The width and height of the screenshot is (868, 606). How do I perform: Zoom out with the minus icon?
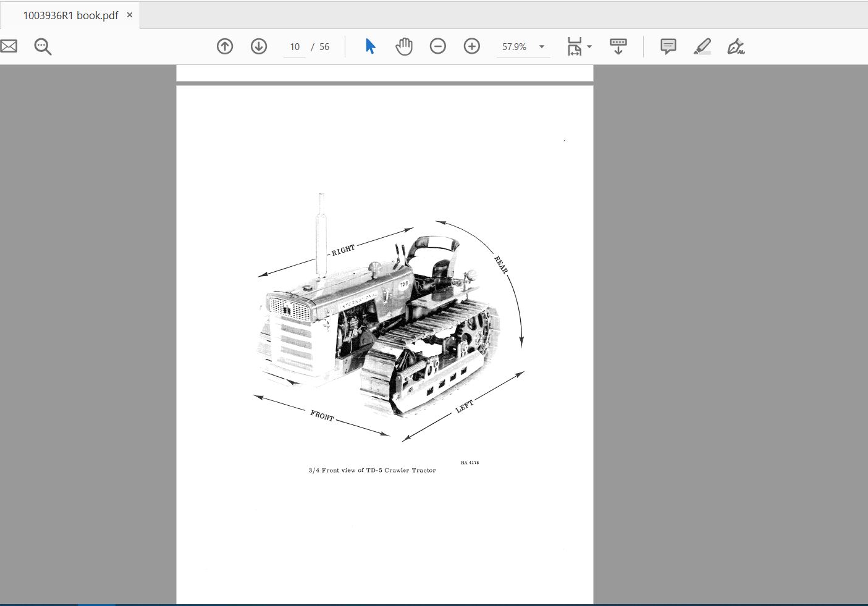pyautogui.click(x=438, y=46)
